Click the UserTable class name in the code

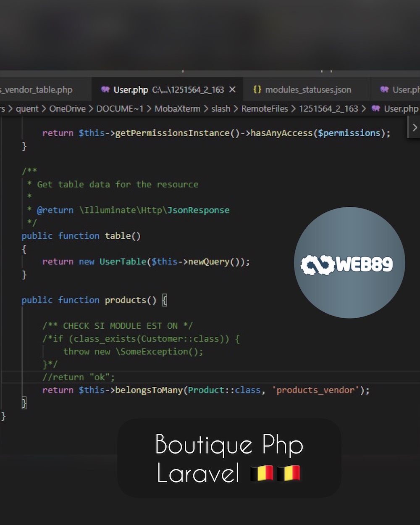[x=123, y=261]
